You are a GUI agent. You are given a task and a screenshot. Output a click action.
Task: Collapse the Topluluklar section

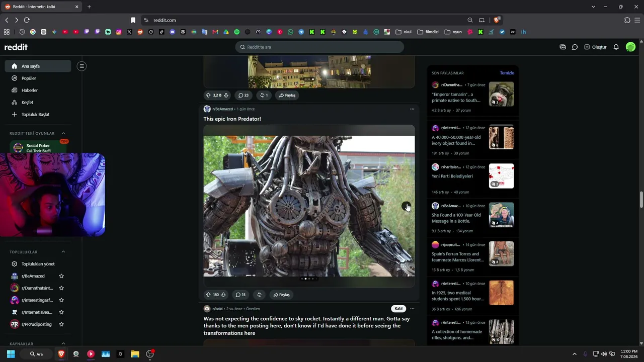pyautogui.click(x=63, y=252)
